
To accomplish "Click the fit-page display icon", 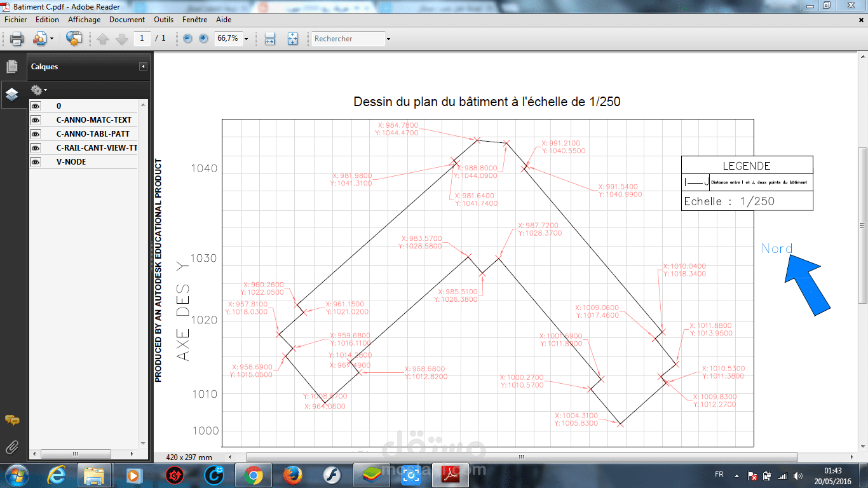I will [292, 39].
